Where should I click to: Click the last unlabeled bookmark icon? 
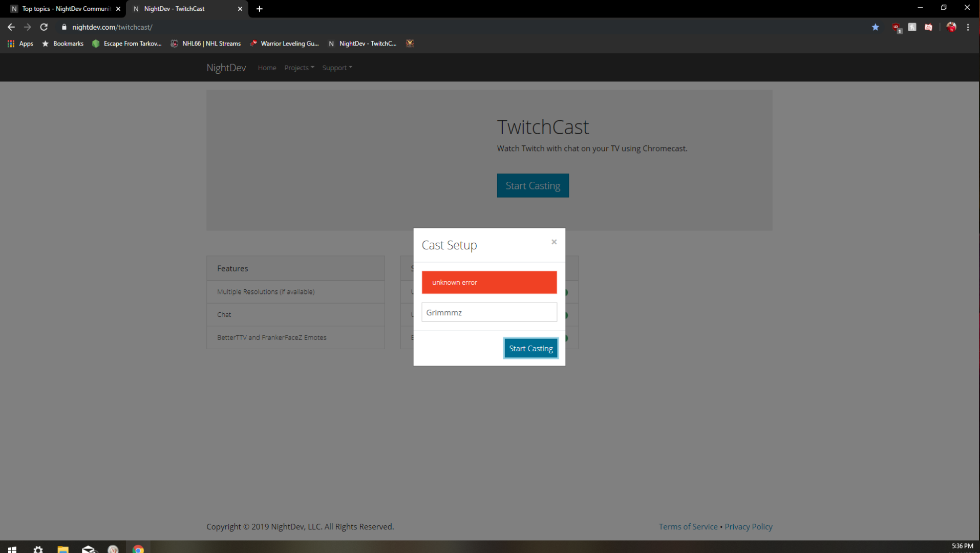point(410,44)
